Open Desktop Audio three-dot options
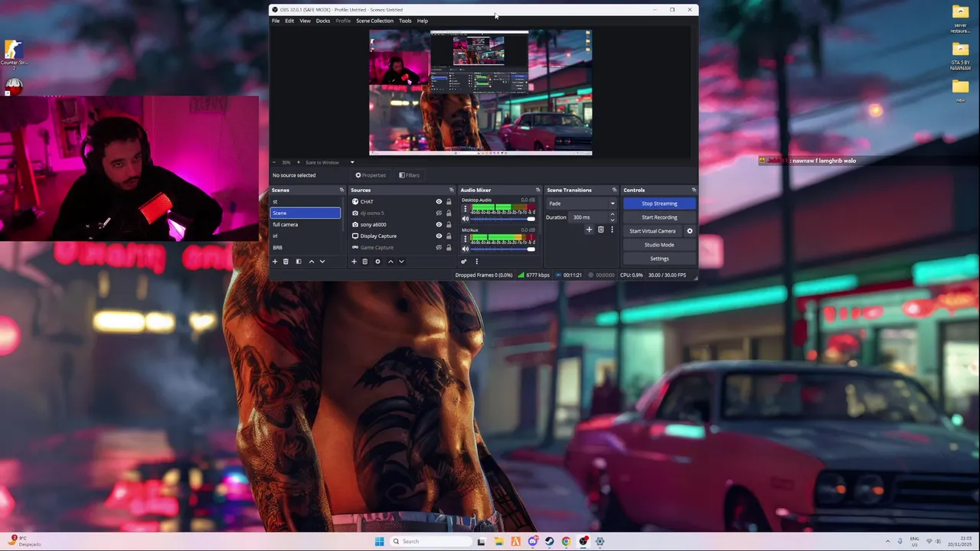This screenshot has width=980, height=551. 465,208
